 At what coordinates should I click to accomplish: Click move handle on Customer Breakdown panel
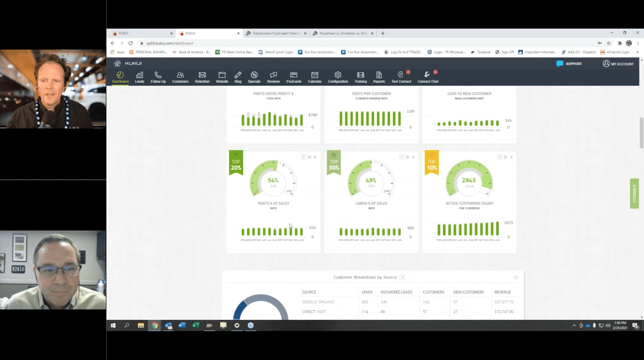pyautogui.click(x=516, y=277)
